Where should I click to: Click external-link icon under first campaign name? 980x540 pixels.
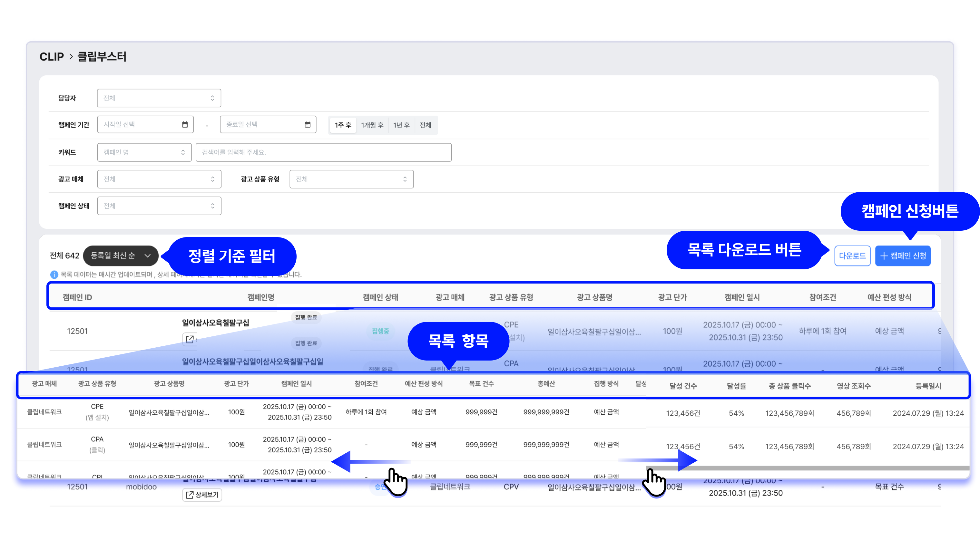tap(190, 338)
